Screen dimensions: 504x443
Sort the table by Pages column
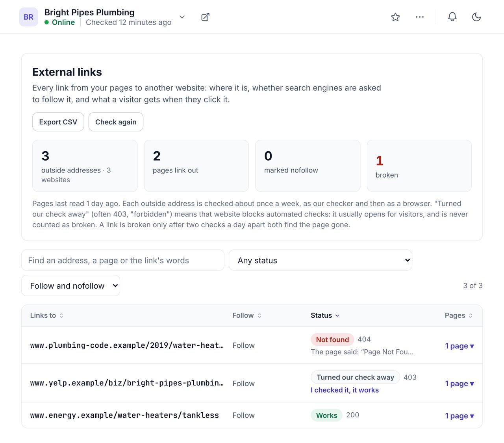pos(459,315)
